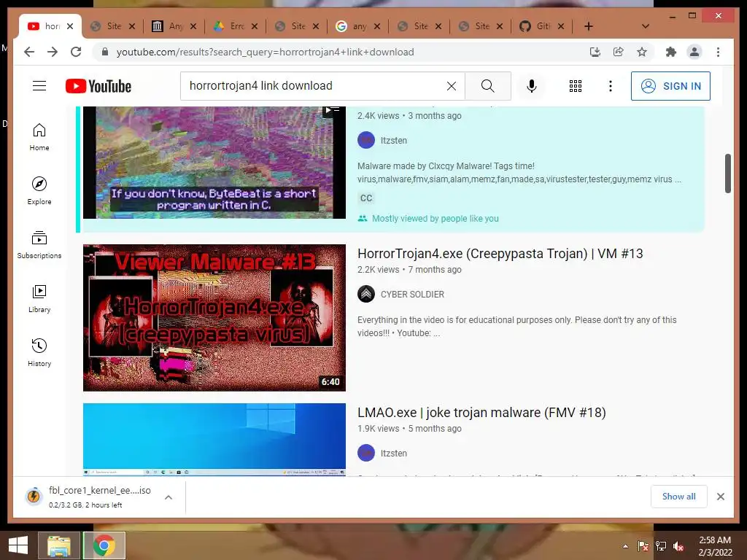Open HorrorTrojan4.exe (Creepypasta Trojan) video title
The image size is (747, 560).
tap(500, 254)
